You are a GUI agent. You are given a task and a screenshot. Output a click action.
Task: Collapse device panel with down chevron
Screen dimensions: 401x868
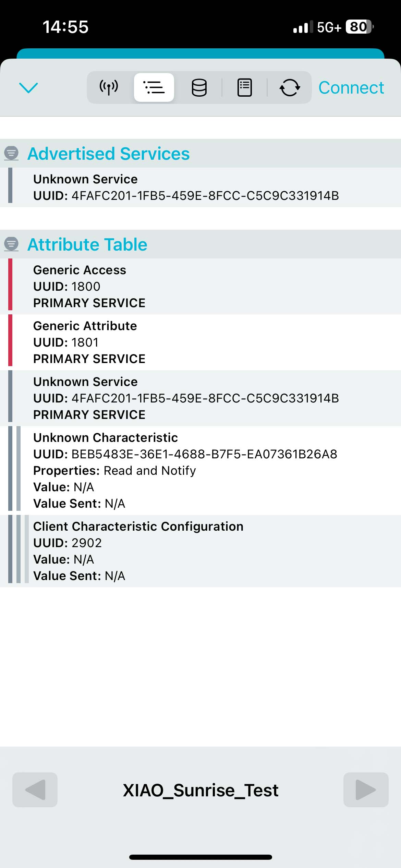coord(28,88)
